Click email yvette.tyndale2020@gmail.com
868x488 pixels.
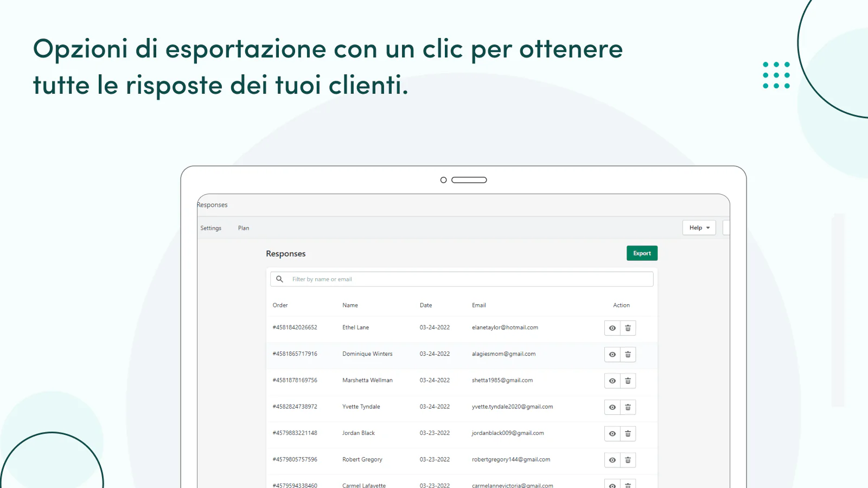pyautogui.click(x=512, y=407)
